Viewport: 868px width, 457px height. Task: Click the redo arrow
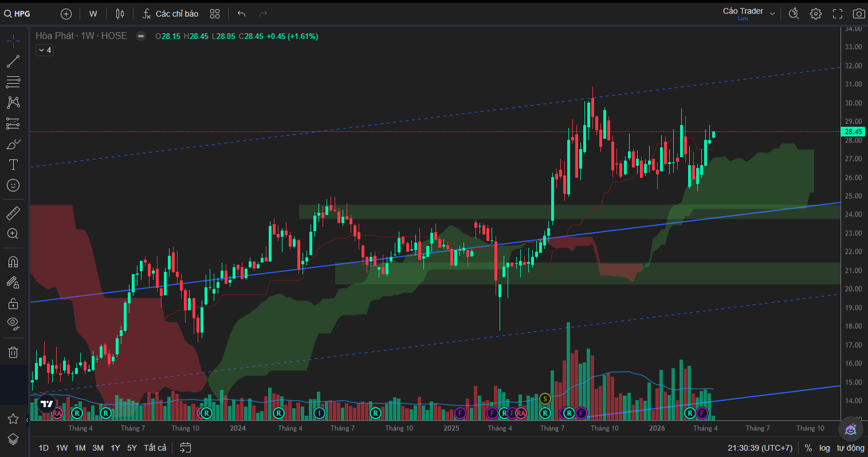[x=263, y=14]
